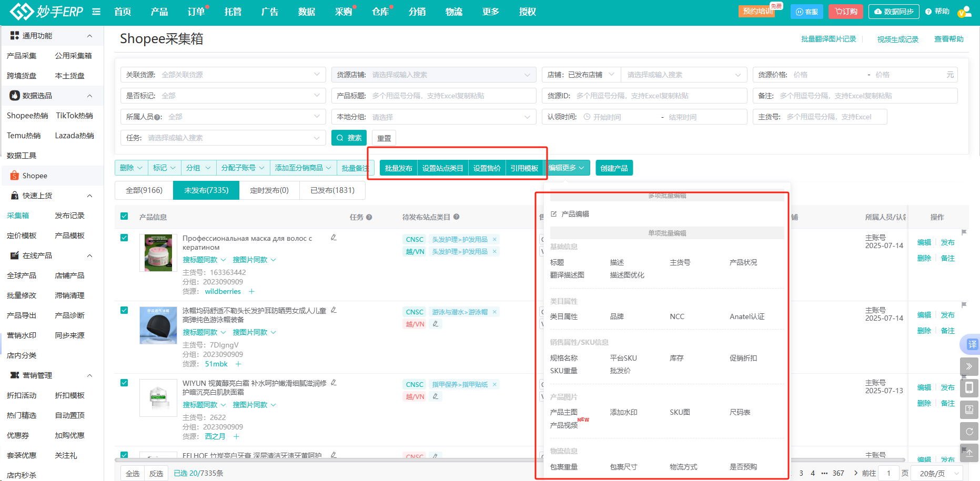The height and width of the screenshot is (481, 980).
Task: Expand the 分配子账号 dropdown button
Action: tap(243, 168)
